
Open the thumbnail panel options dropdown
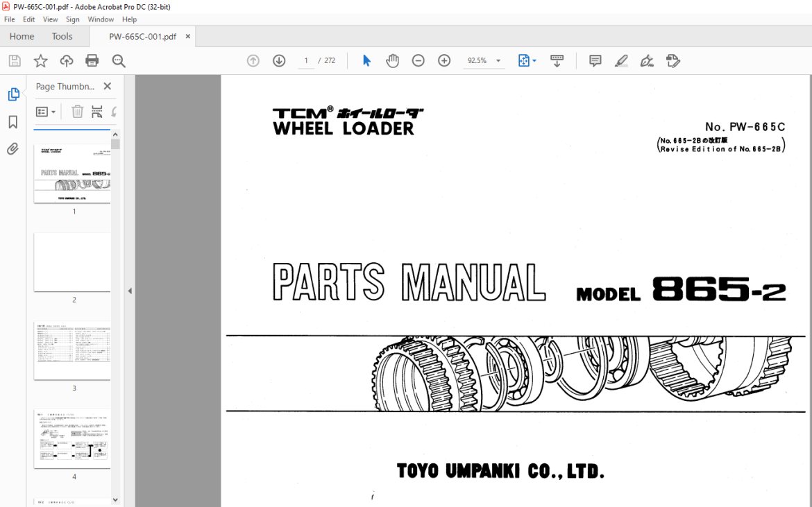coord(46,112)
